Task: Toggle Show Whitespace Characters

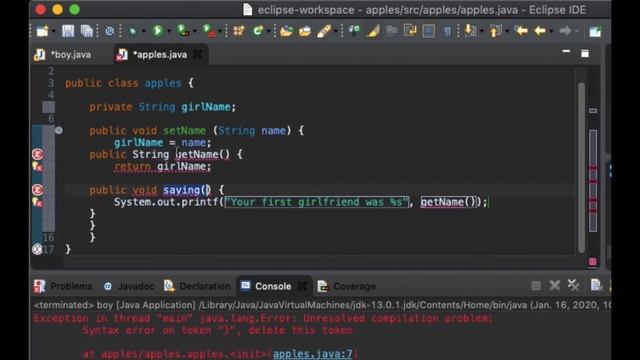Action: click(447, 31)
